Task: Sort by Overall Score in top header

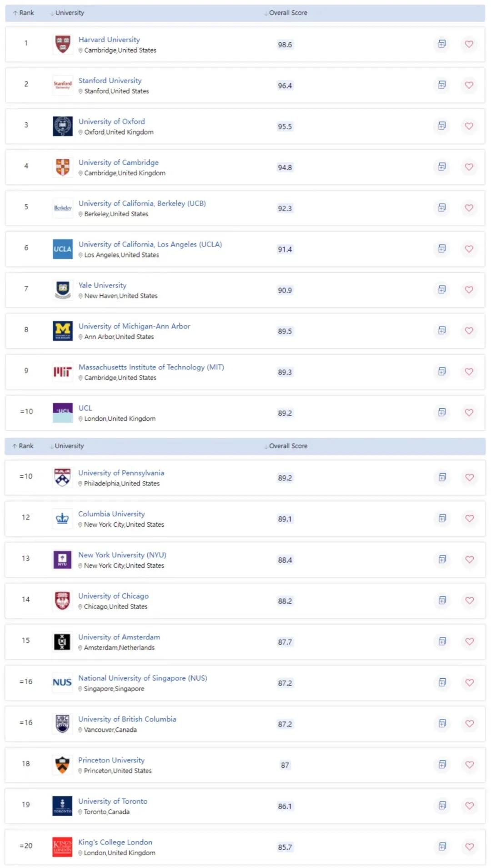Action: coord(287,13)
